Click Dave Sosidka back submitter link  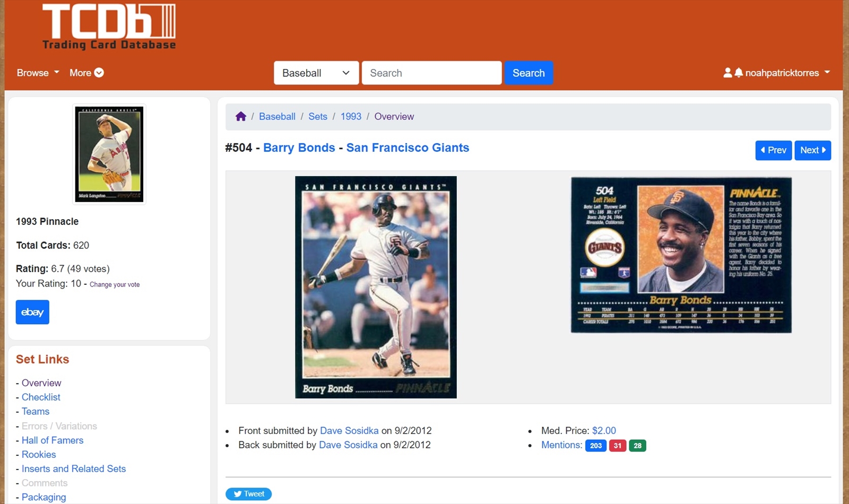(x=348, y=445)
